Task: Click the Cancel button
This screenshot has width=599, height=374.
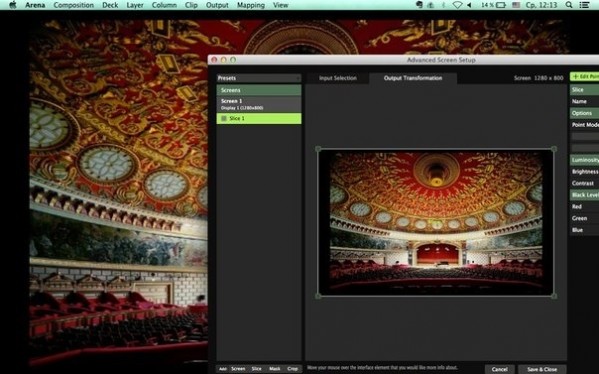Action: 499,369
